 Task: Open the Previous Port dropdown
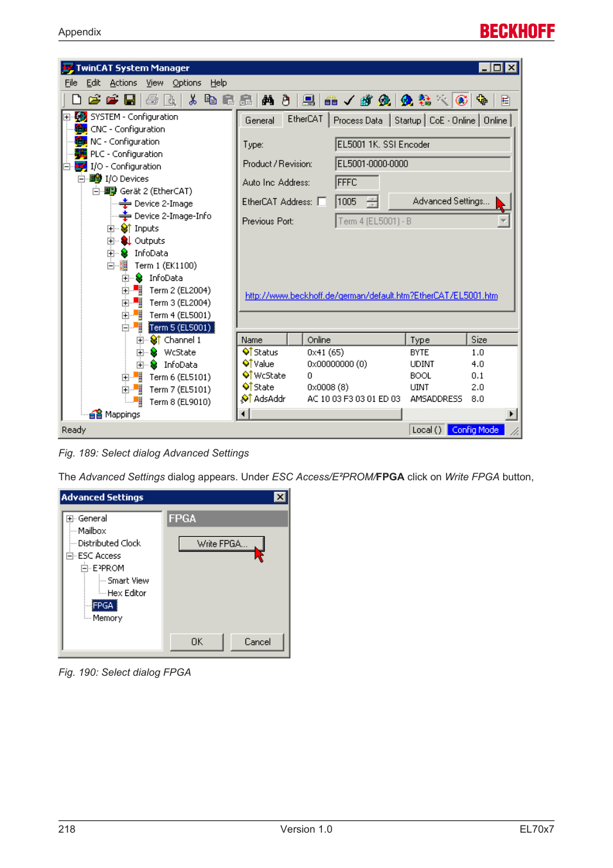(504, 221)
